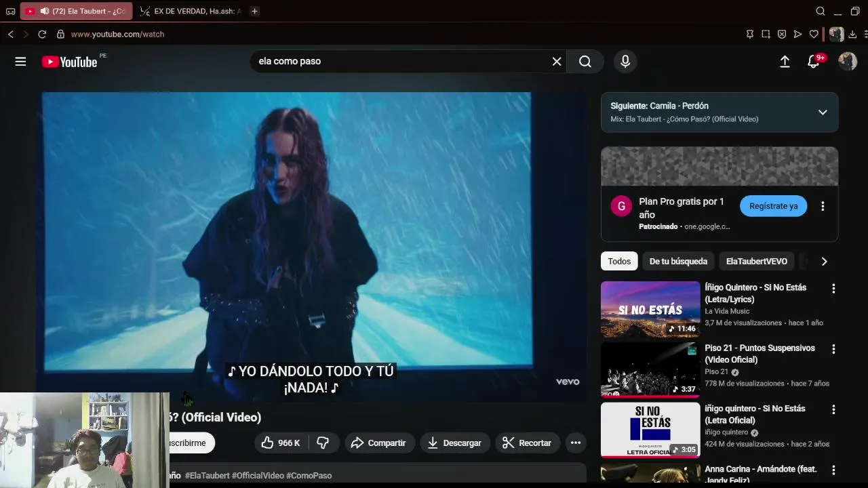Viewport: 868px width, 488px height.
Task: Go back with the browser back arrow
Action: click(x=10, y=34)
